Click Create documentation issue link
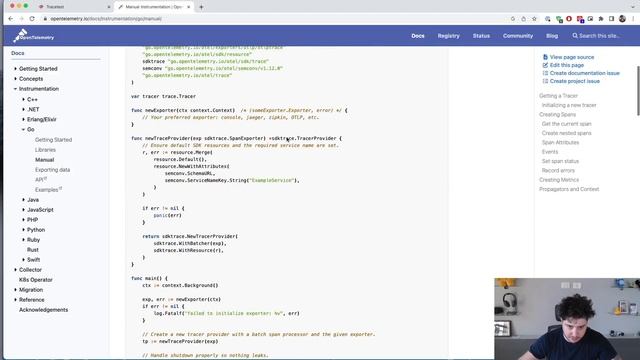 tap(581, 73)
